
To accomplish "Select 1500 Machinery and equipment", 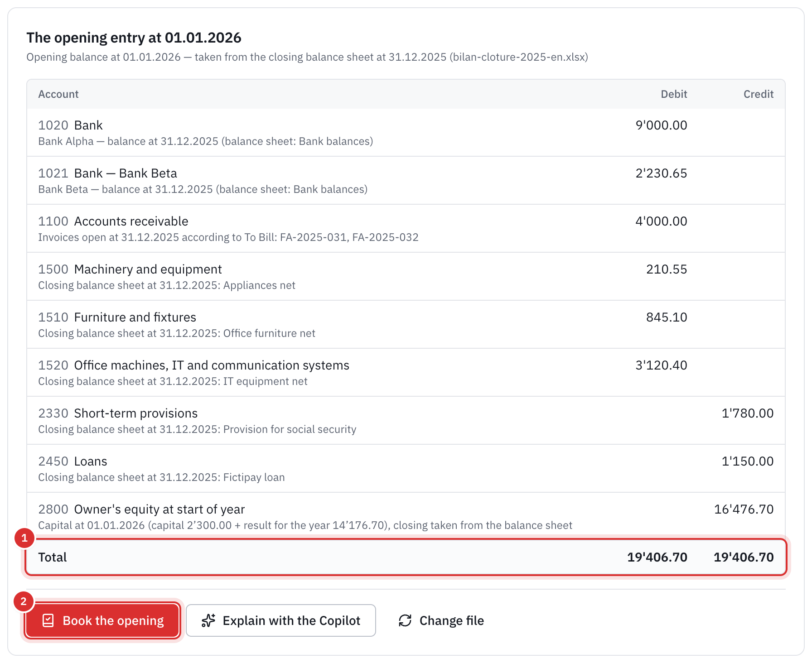I will 406,276.
